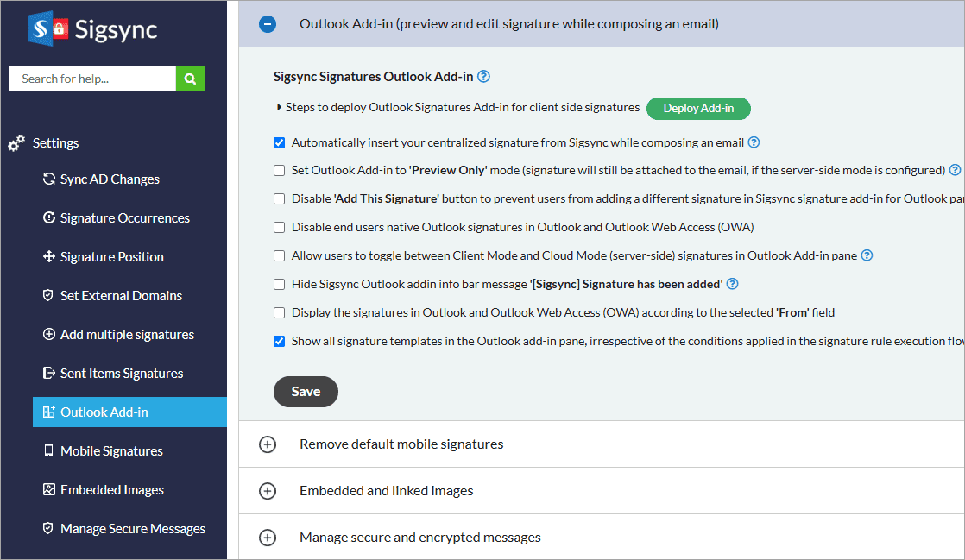965x560 pixels.
Task: Click the Sigsync logo icon
Action: coord(47,28)
